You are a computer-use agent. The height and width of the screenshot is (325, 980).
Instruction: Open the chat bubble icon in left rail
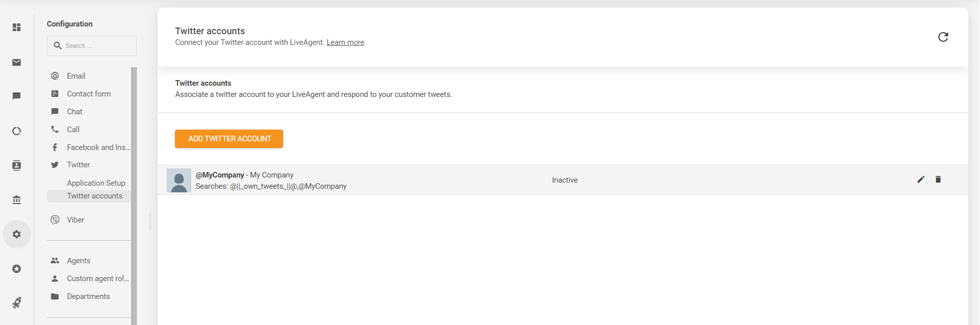(x=17, y=96)
